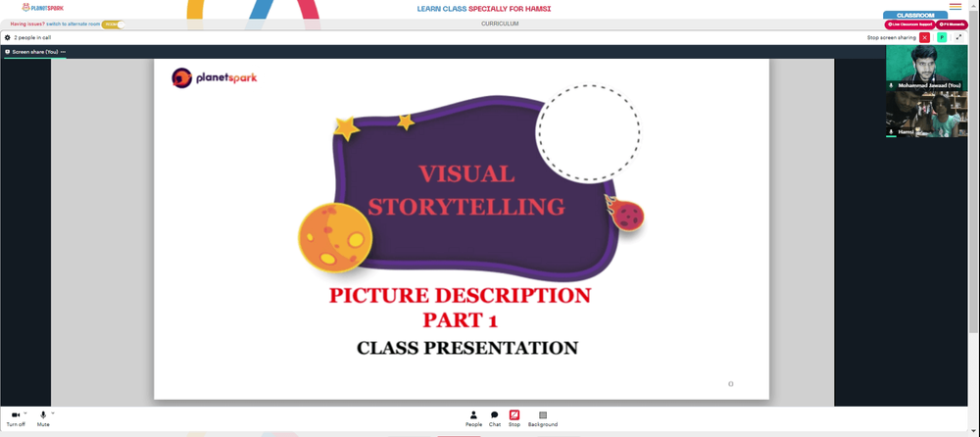
Task: Click the red stop sharing X button
Action: click(924, 37)
